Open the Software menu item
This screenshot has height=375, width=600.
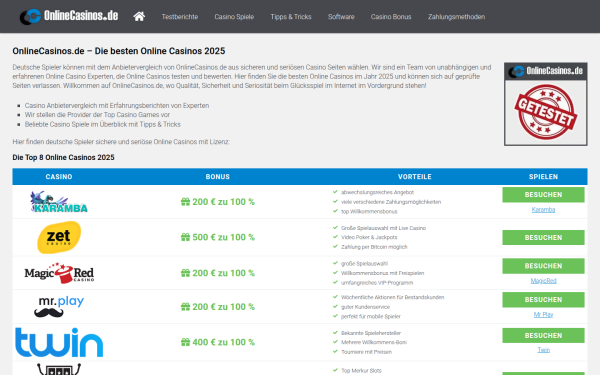(341, 17)
